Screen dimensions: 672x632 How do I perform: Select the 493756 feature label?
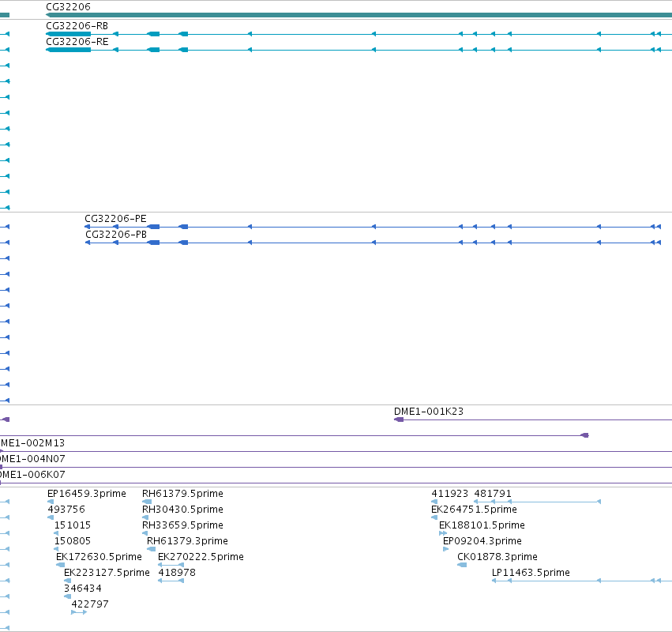pos(66,510)
